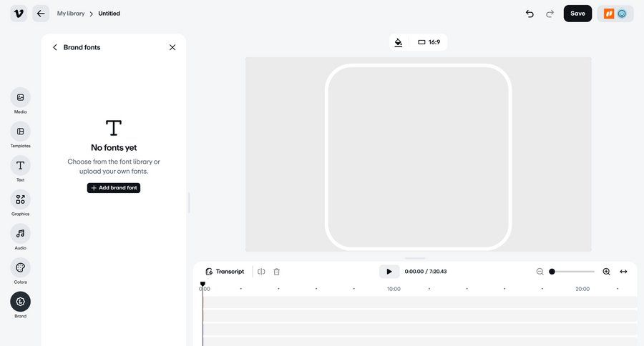
Task: Split the clip at playhead
Action: [x=261, y=272]
